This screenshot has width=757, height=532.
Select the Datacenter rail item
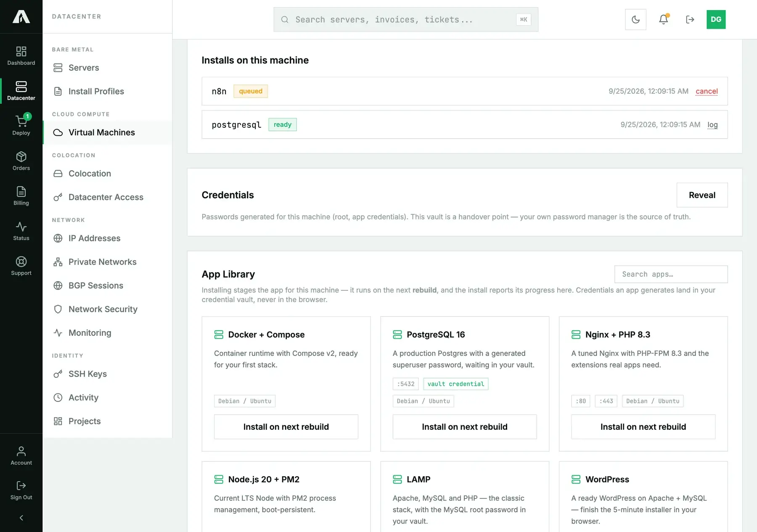[x=21, y=91]
